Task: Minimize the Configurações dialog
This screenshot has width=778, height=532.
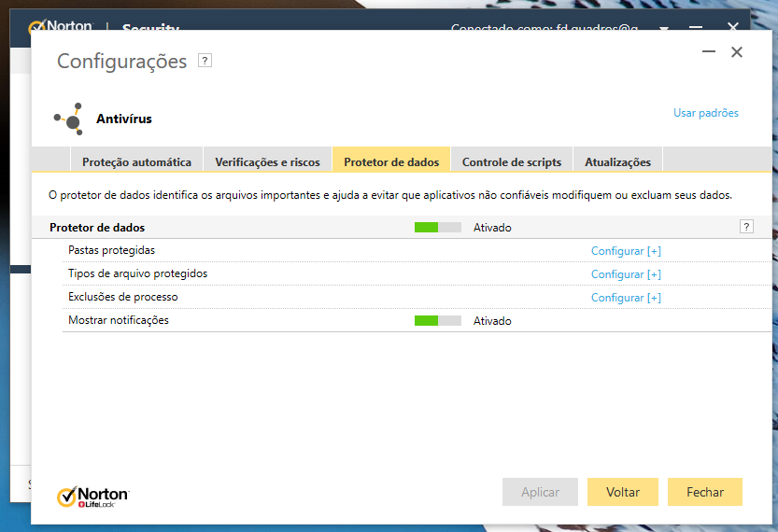Action: coord(709,51)
